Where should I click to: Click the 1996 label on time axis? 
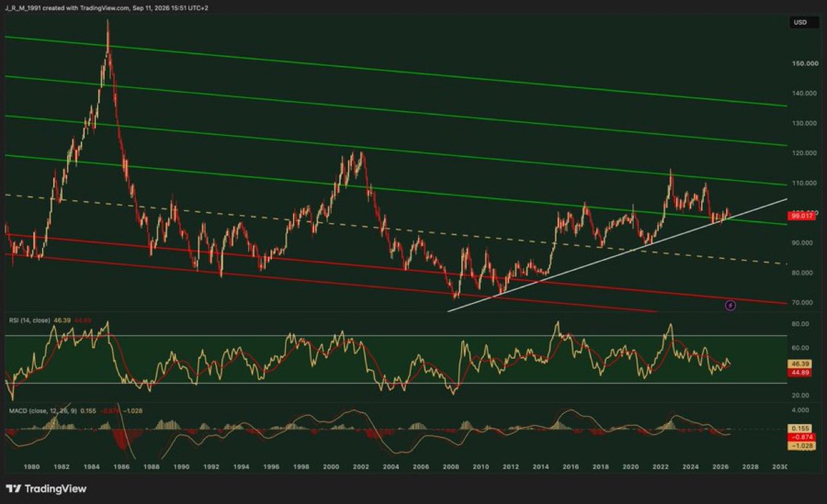tap(272, 466)
